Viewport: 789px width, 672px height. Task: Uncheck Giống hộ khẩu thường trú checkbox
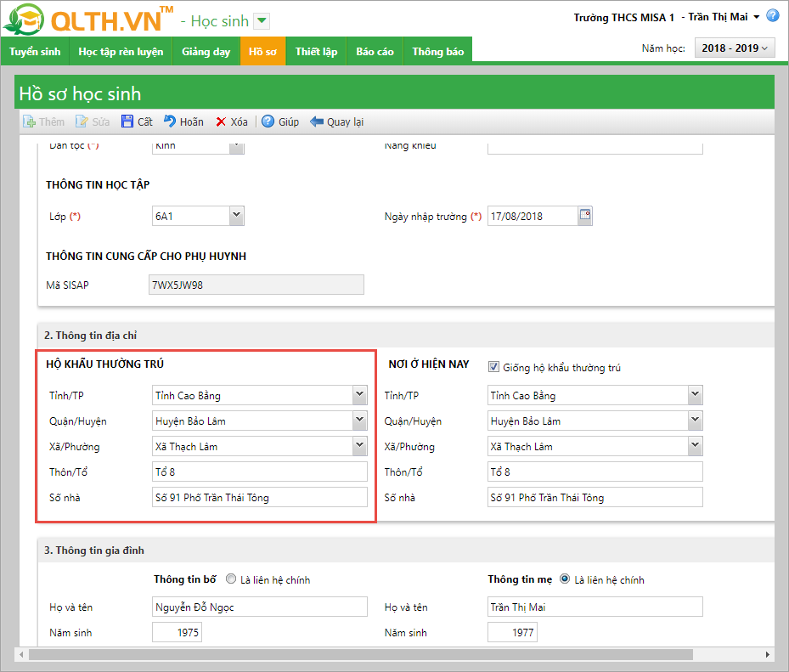[x=493, y=368]
